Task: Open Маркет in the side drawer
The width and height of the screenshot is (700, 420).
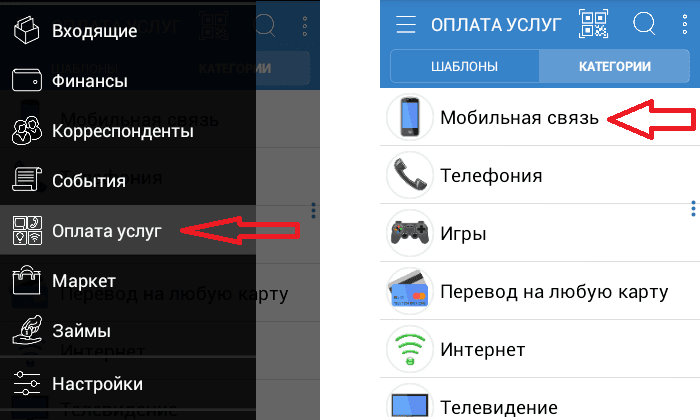Action: click(x=128, y=281)
